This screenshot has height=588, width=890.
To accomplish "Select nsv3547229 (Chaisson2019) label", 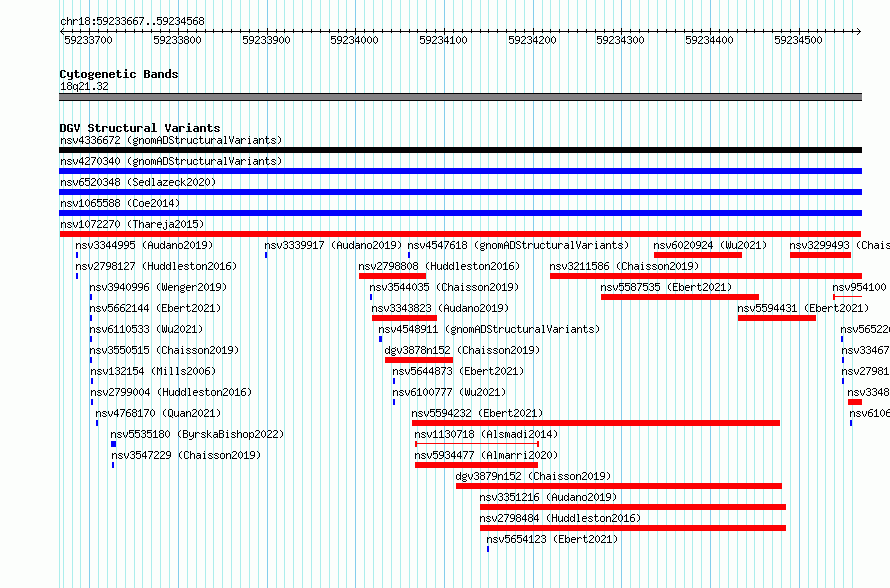I will [x=186, y=455].
